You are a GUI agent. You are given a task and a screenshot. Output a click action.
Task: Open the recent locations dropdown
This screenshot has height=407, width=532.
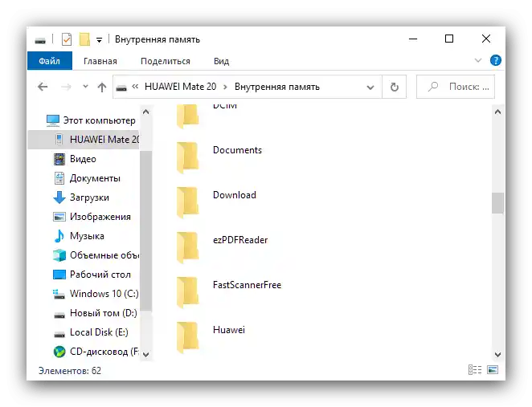[85, 87]
